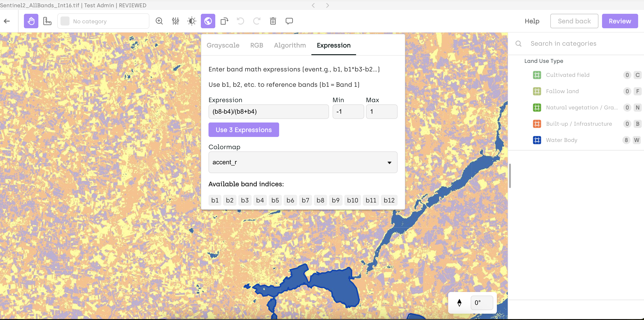Click the trash delete icon
Image resolution: width=644 pixels, height=320 pixels.
click(x=273, y=21)
